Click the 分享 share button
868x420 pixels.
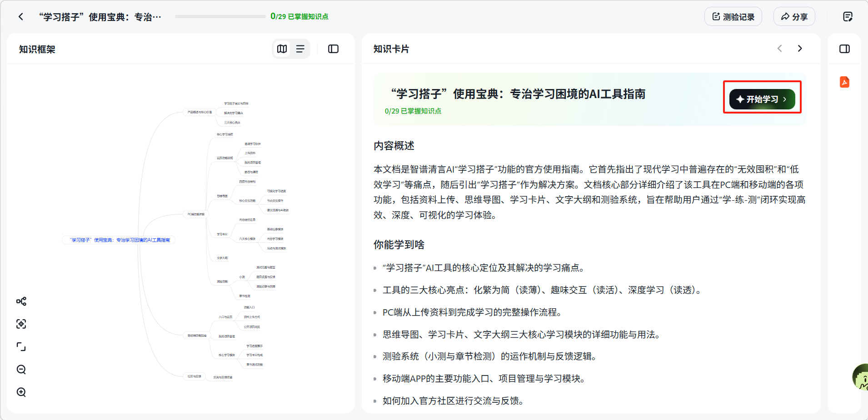pyautogui.click(x=794, y=17)
